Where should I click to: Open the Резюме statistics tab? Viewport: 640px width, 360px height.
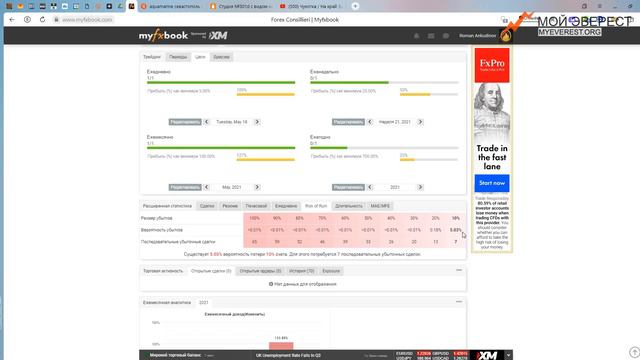(230, 206)
